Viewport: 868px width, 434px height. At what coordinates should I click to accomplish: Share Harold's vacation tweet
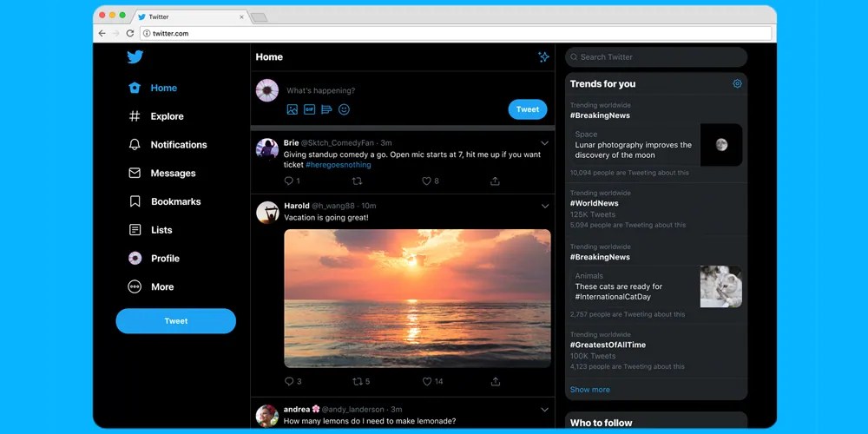click(496, 381)
